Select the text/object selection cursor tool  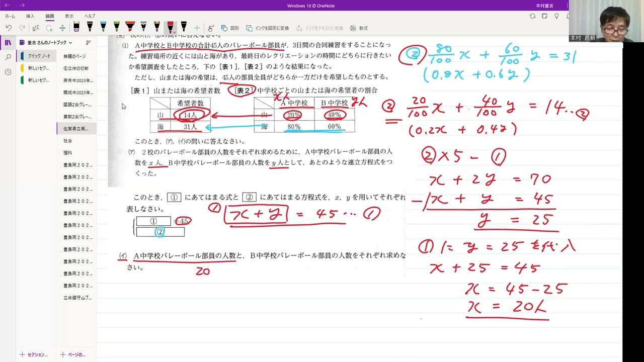(36, 28)
